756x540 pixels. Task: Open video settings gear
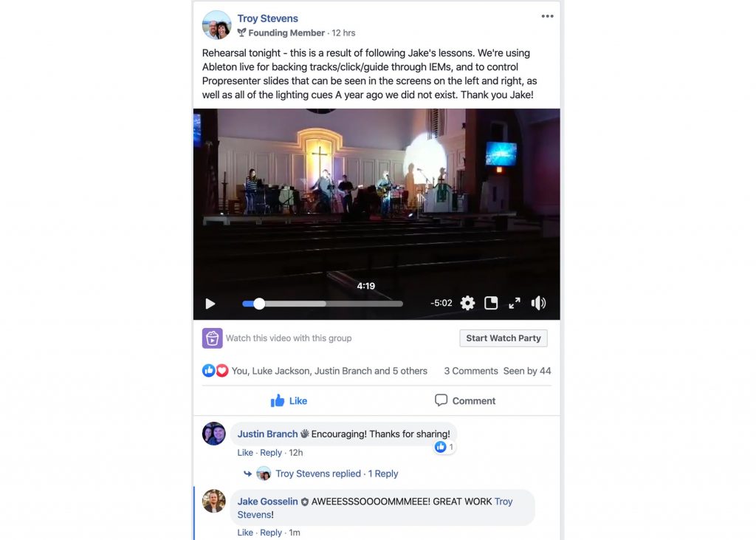(467, 303)
